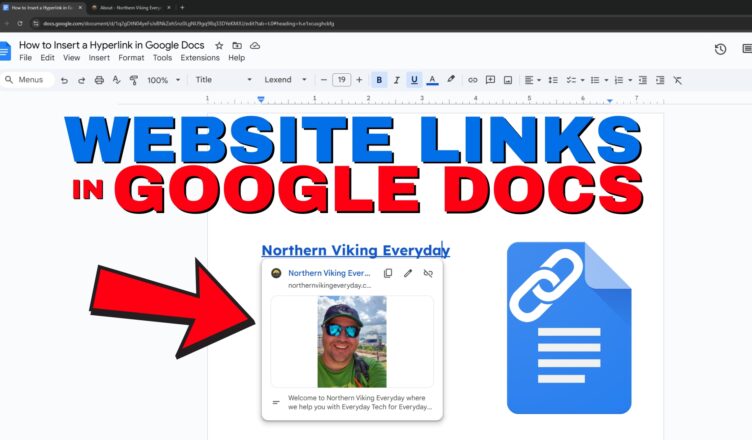Open the File menu
Screen dimensions: 752x440
coord(25,58)
